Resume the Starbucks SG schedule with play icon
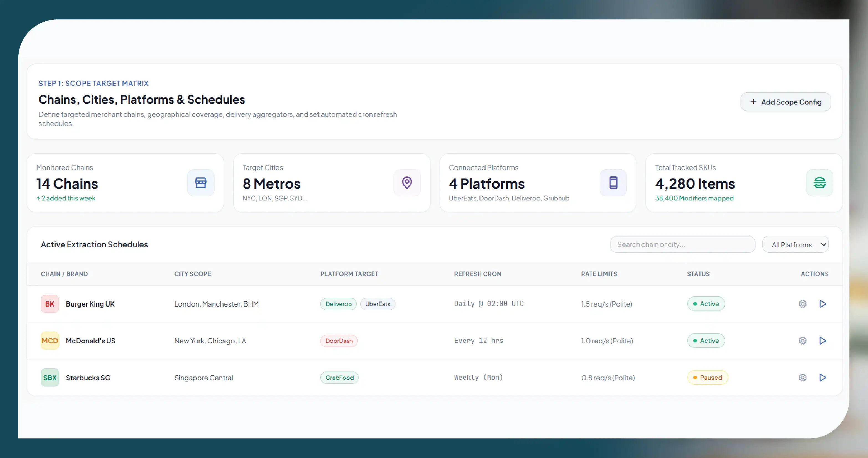 click(x=823, y=377)
